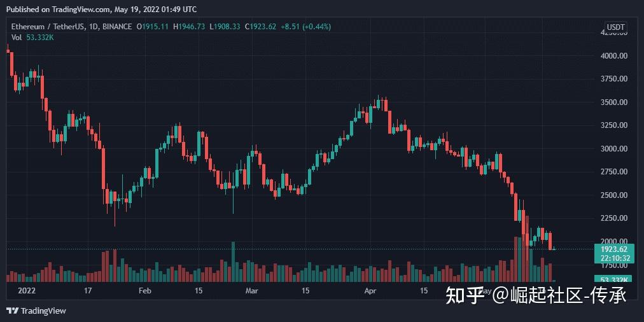The height and width of the screenshot is (322, 644).
Task: Click the Mar time axis label
Action: click(251, 291)
